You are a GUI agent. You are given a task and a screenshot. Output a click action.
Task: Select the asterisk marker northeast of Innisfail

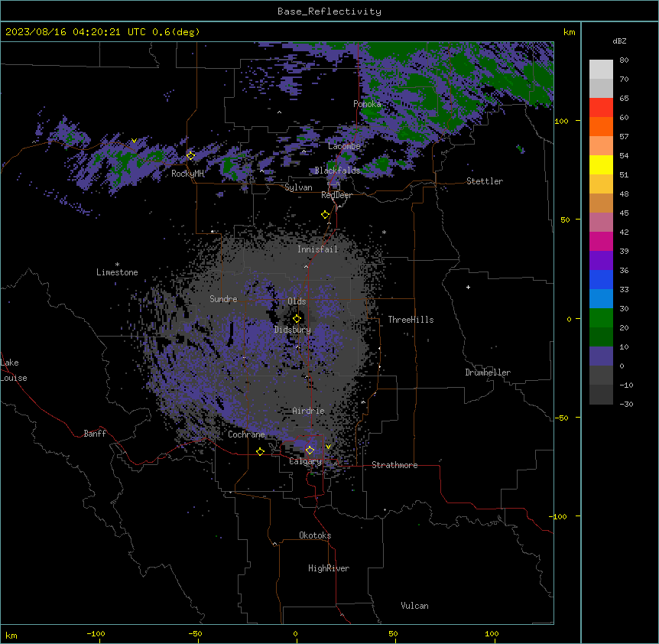click(384, 232)
